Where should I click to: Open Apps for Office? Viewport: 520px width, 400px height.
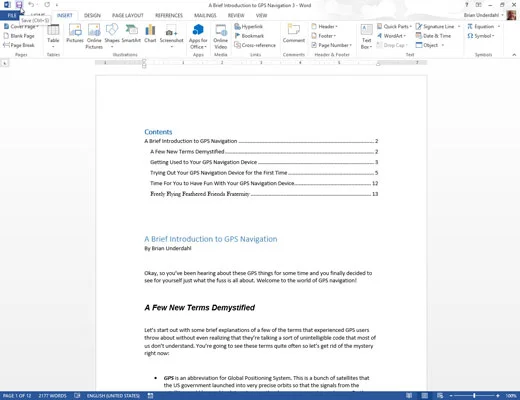coord(198,37)
